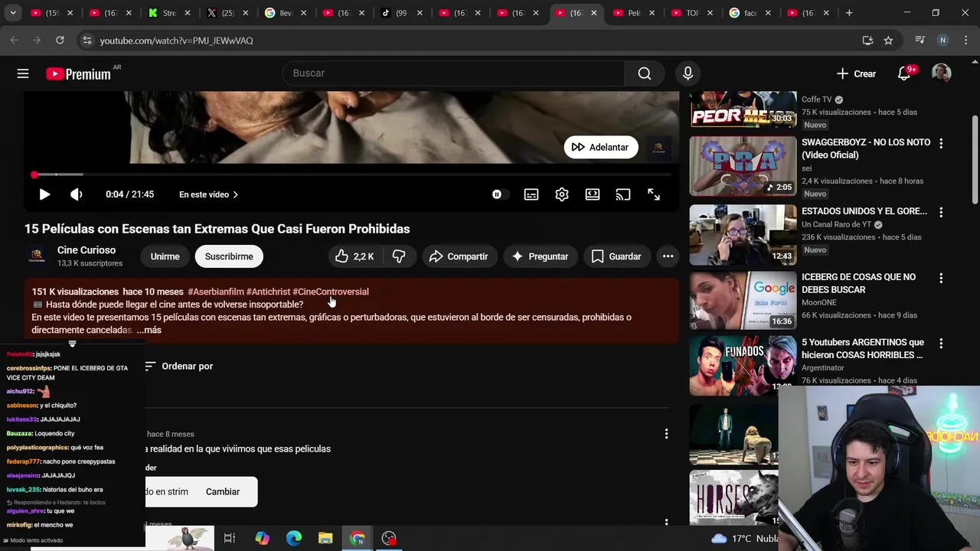This screenshot has height=551, width=980.
Task: Open the notifications bell
Action: 904,73
